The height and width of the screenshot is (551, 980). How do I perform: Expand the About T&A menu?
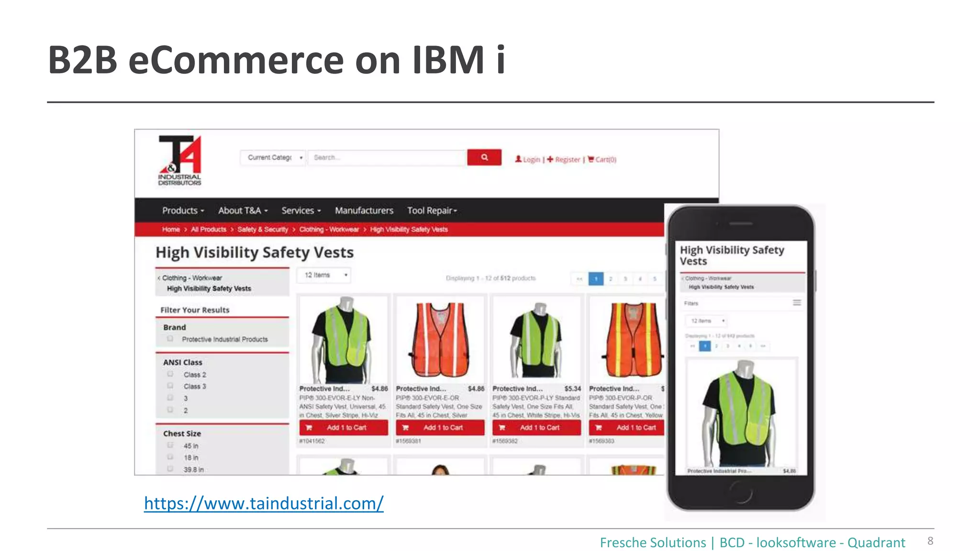tap(243, 210)
